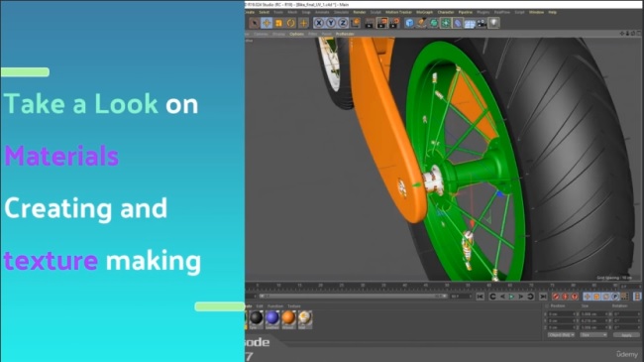The height and width of the screenshot is (362, 644).
Task: Go to the next key button
Action: point(531,297)
